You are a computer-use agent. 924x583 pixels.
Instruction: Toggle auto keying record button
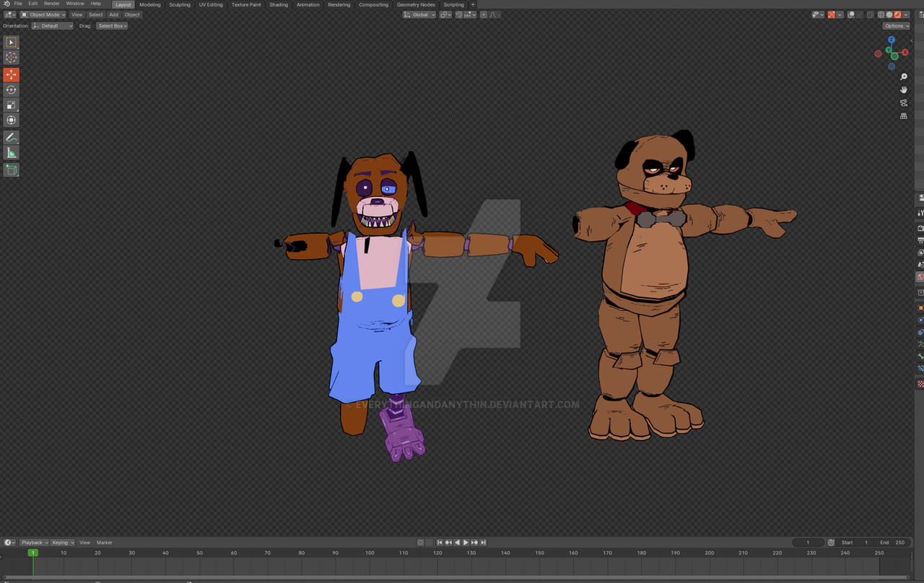(x=421, y=543)
